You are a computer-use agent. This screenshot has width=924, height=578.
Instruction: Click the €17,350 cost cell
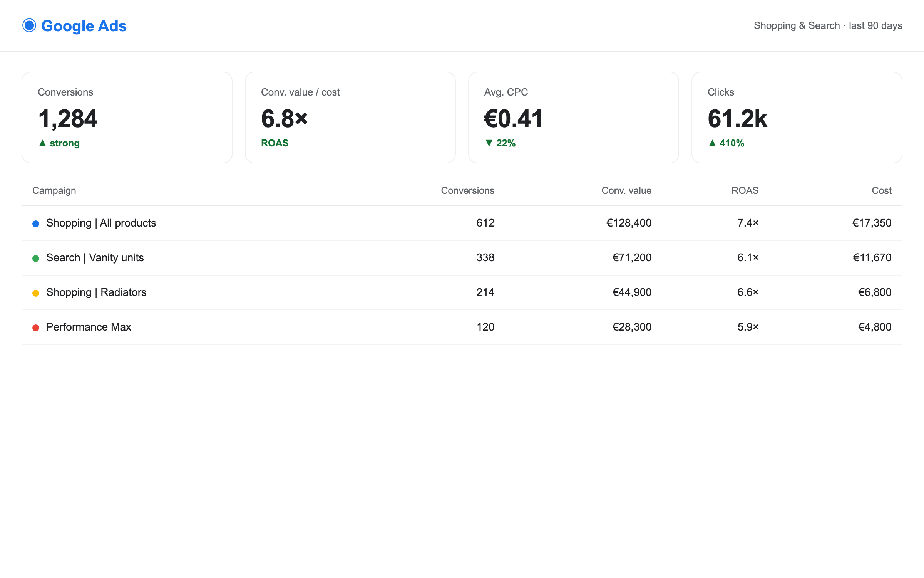coord(872,223)
